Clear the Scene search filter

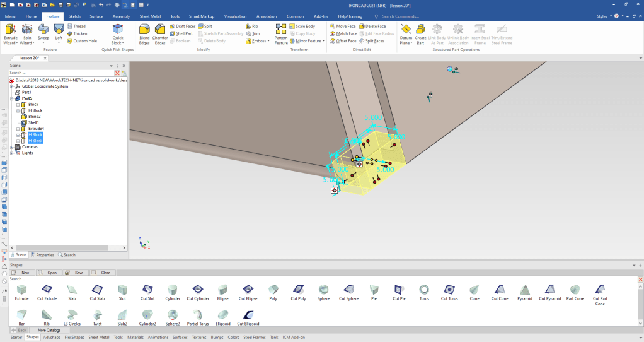(117, 73)
